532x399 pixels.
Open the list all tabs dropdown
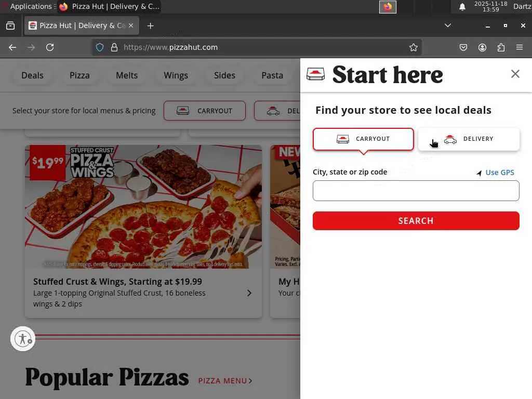448,25
